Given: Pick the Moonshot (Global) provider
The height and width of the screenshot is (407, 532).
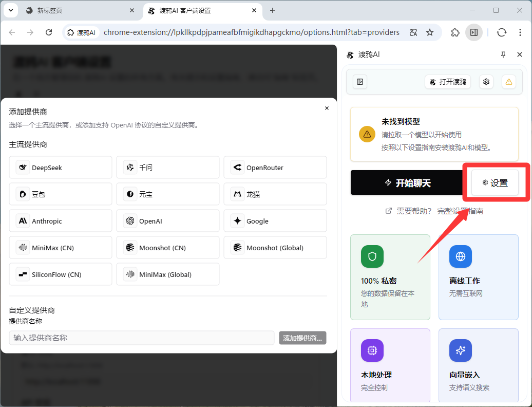Looking at the screenshot, I should coord(275,248).
